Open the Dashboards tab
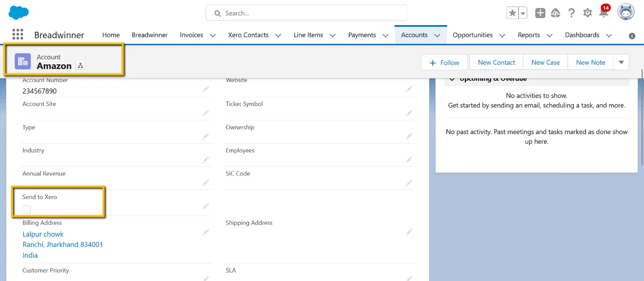The image size is (644, 281). pyautogui.click(x=582, y=35)
